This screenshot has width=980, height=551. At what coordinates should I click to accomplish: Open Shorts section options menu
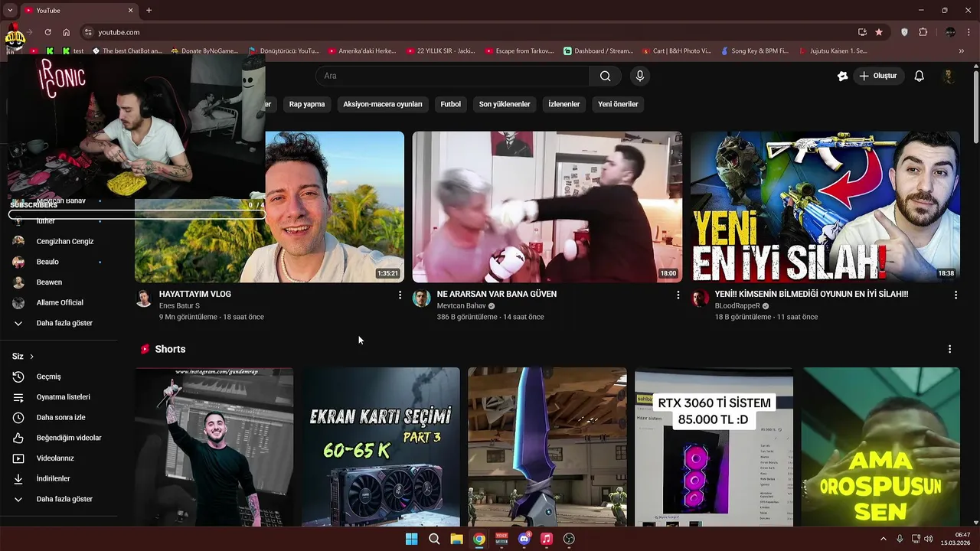[x=949, y=349]
